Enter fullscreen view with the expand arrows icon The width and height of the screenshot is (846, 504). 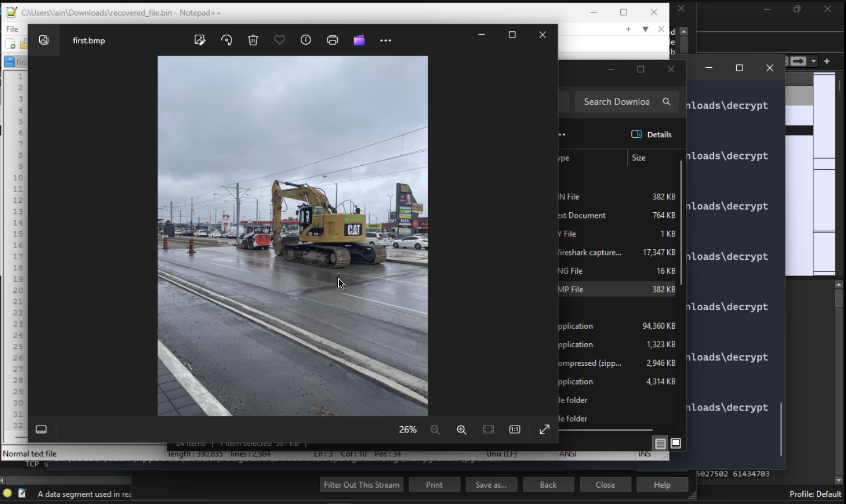pos(545,430)
